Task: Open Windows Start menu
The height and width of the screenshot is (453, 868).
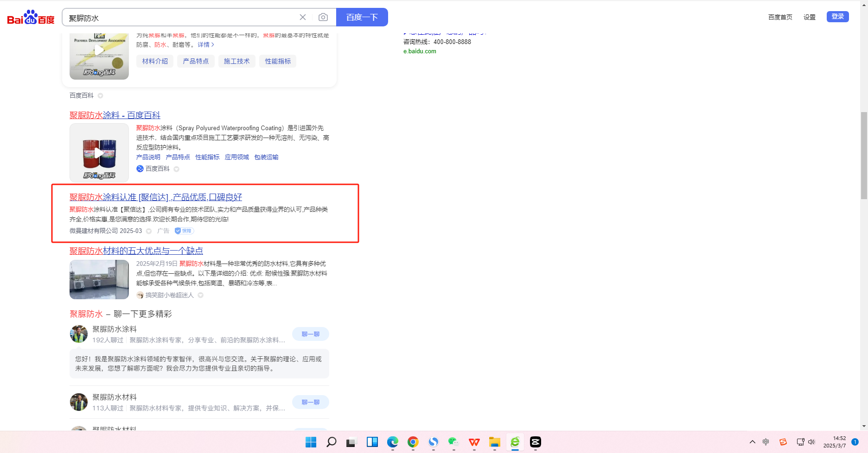Action: point(311,442)
